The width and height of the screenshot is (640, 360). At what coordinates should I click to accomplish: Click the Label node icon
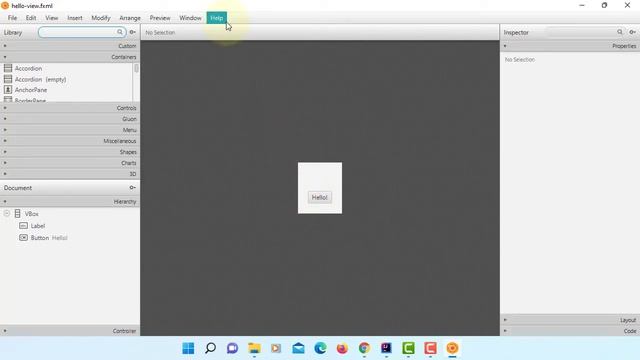pyautogui.click(x=24, y=225)
